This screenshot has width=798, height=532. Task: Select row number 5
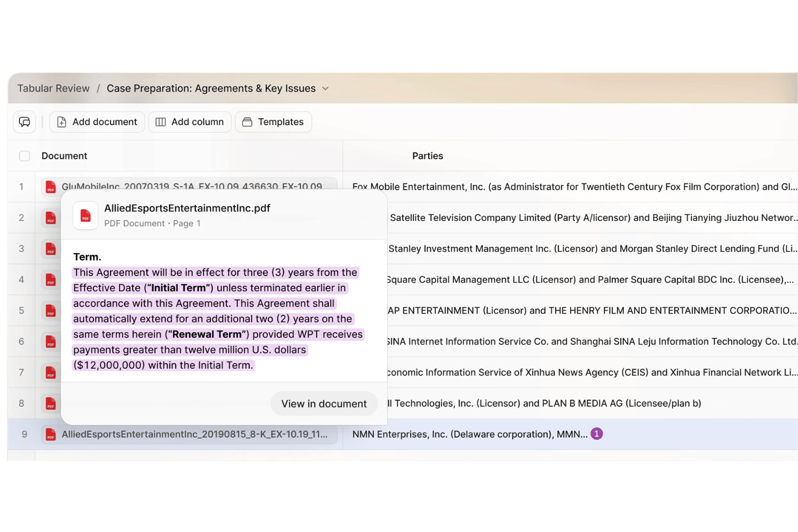point(22,310)
